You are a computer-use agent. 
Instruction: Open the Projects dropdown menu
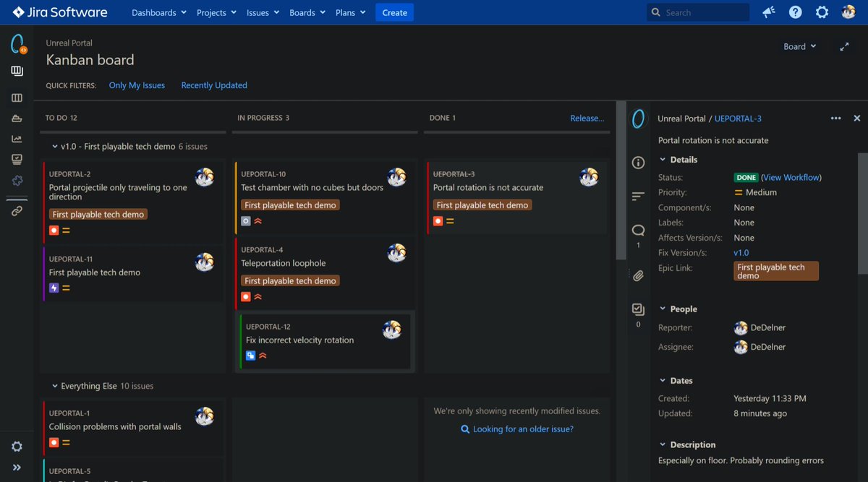(216, 12)
